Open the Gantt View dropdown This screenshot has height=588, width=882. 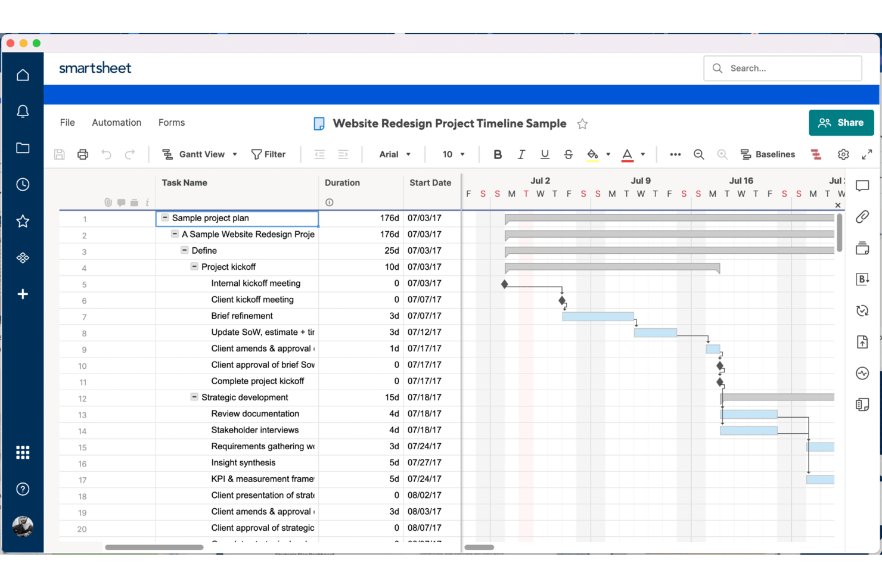point(200,154)
